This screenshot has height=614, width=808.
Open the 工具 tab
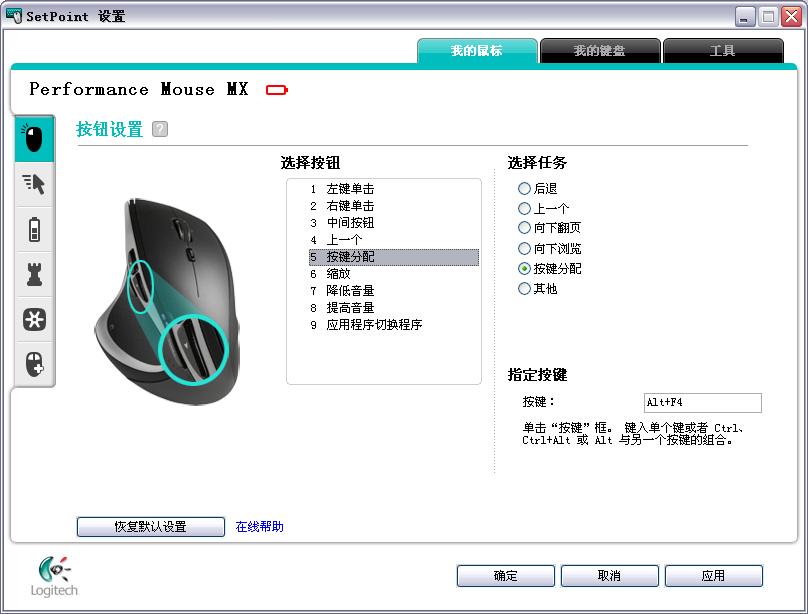[x=723, y=50]
